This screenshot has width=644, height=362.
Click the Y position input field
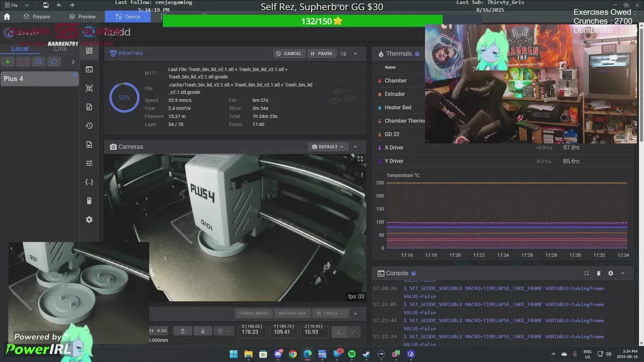tap(283, 332)
